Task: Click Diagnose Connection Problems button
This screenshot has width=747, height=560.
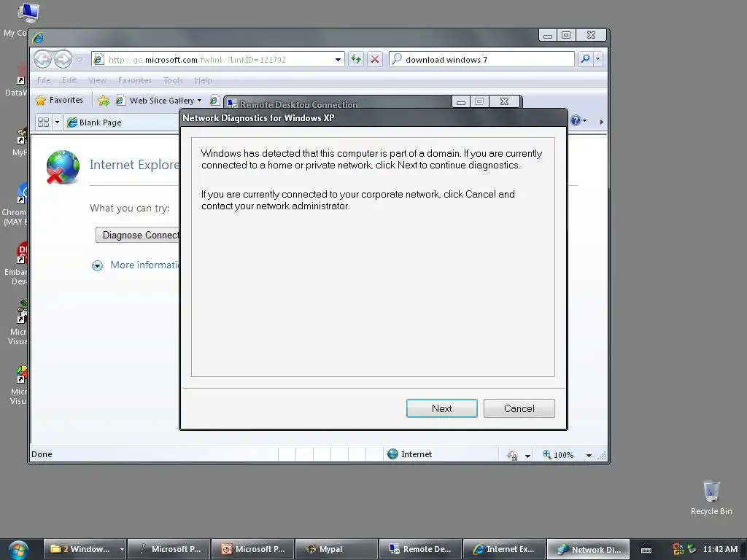Action: click(138, 235)
